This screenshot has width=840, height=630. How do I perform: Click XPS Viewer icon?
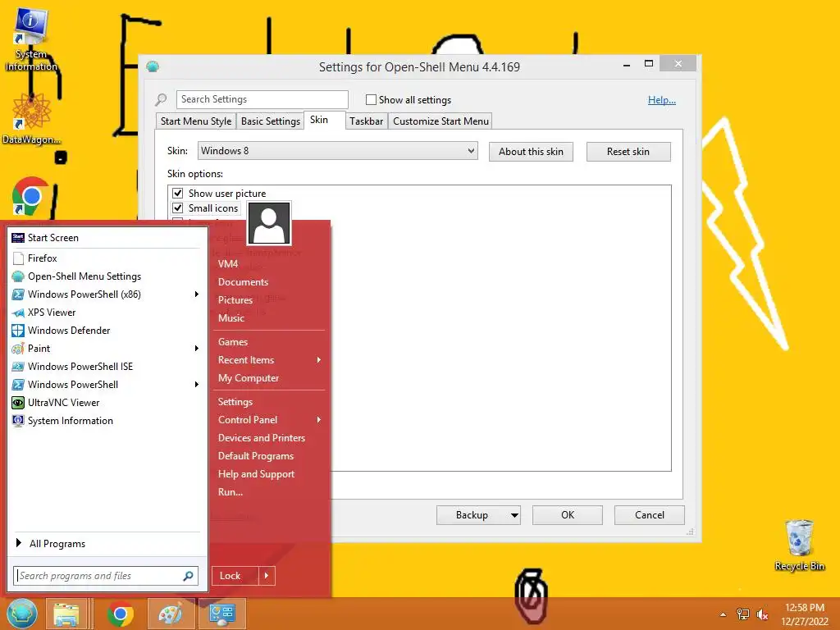click(18, 313)
